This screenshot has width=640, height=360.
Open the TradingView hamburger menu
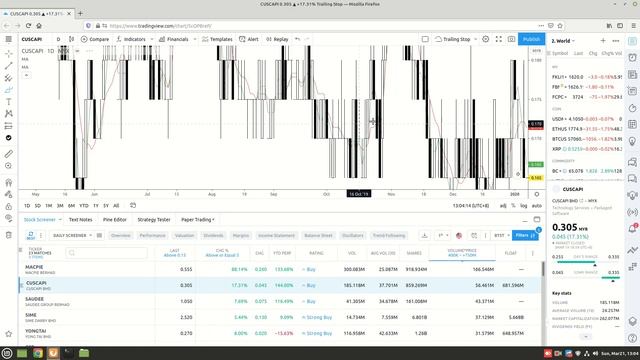click(x=9, y=39)
